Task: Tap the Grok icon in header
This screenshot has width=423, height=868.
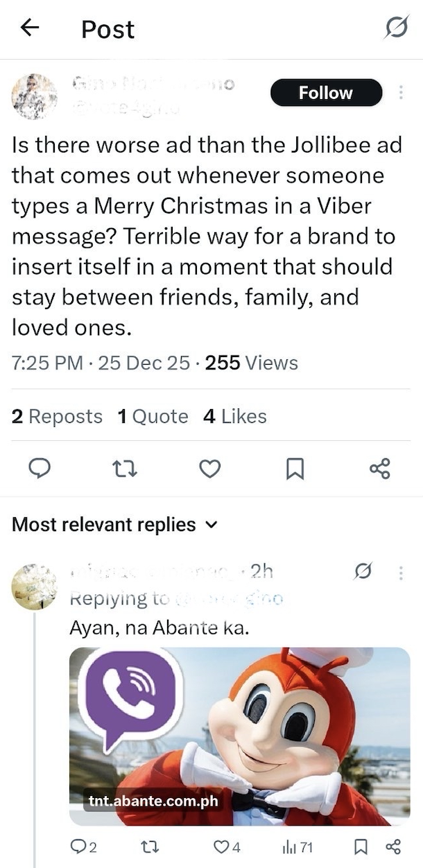Action: (x=397, y=28)
